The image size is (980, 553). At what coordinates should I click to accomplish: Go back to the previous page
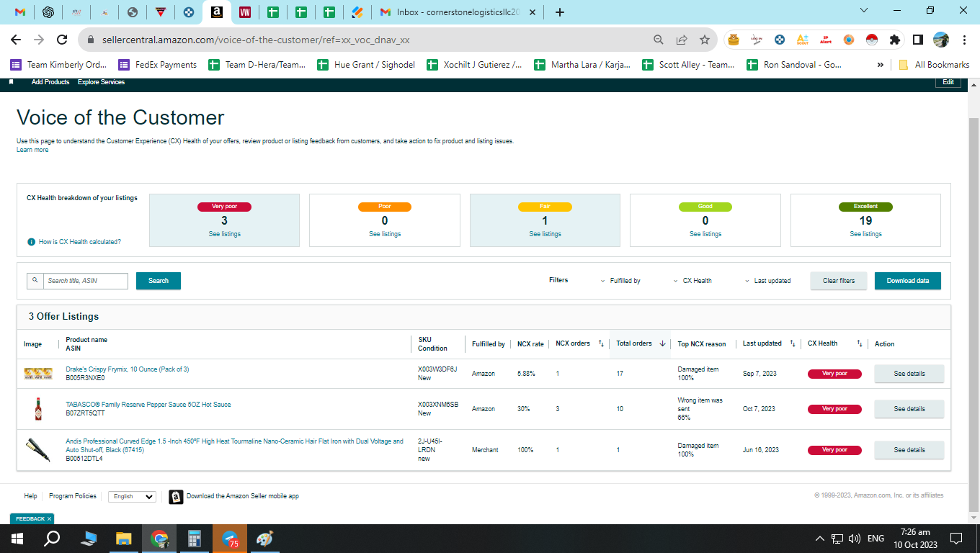click(x=16, y=40)
